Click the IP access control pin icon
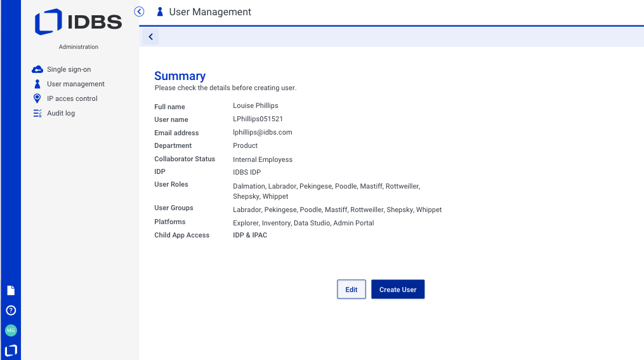644x360 pixels. pyautogui.click(x=37, y=98)
